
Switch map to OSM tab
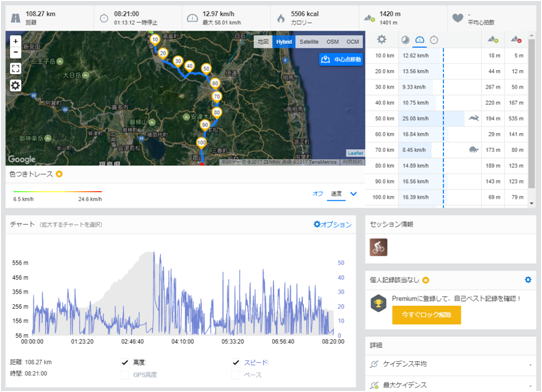pyautogui.click(x=333, y=42)
